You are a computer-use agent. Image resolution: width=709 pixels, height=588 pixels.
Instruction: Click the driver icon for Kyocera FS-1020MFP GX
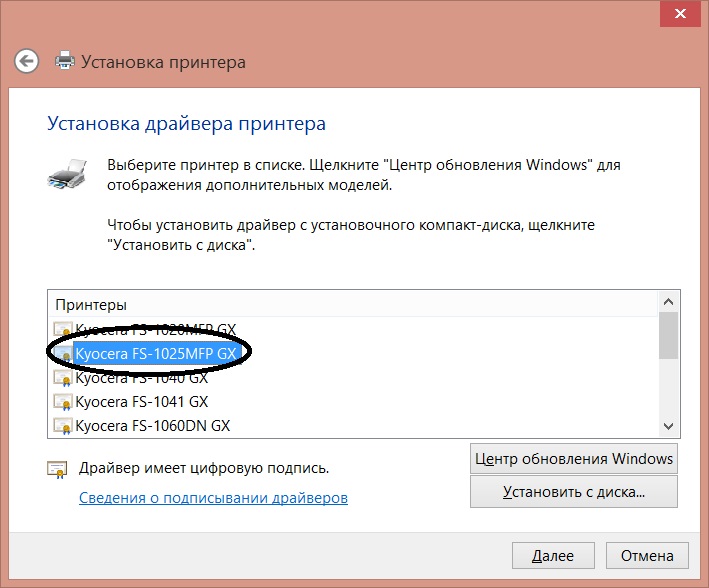(63, 328)
